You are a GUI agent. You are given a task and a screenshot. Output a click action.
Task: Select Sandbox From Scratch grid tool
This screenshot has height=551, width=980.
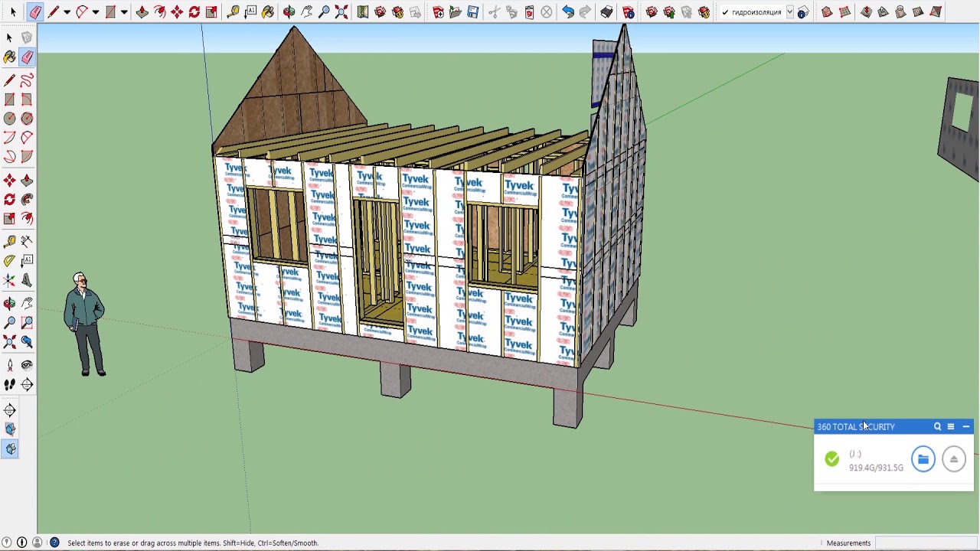(x=844, y=11)
